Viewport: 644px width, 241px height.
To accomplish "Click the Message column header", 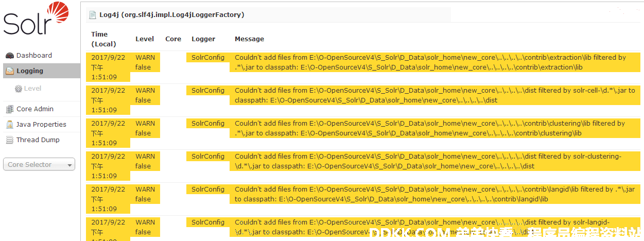I will [x=249, y=39].
